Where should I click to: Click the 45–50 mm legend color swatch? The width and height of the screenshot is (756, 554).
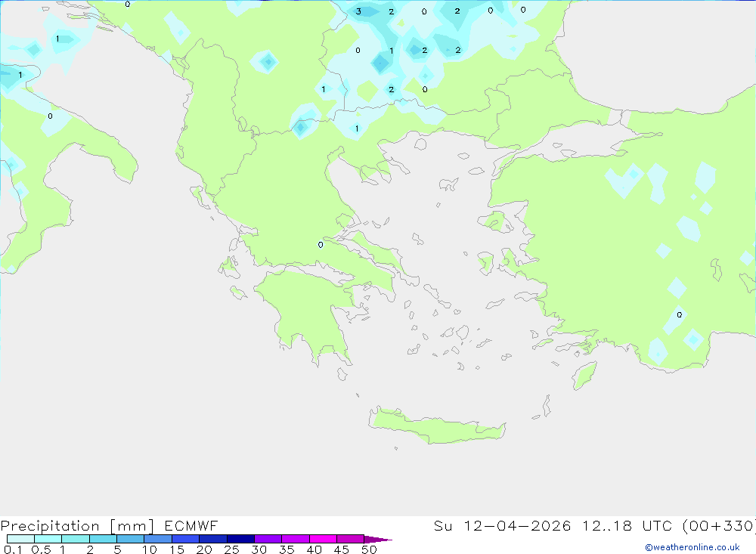click(350, 539)
